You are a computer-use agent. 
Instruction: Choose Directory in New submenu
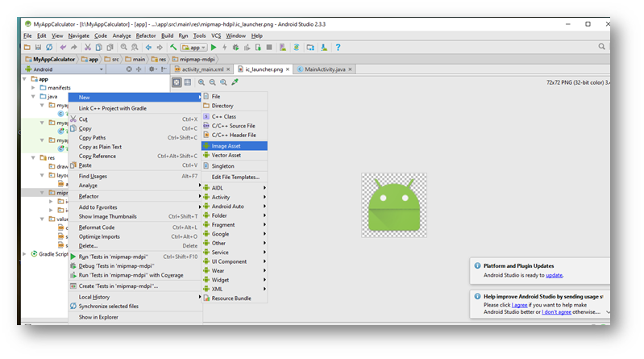click(235, 106)
